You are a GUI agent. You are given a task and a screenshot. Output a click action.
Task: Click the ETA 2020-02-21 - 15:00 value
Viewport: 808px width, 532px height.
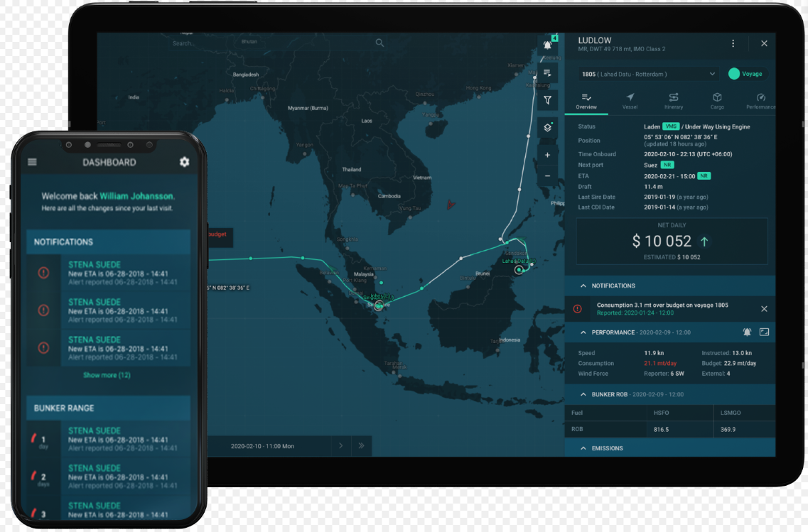[x=669, y=176]
